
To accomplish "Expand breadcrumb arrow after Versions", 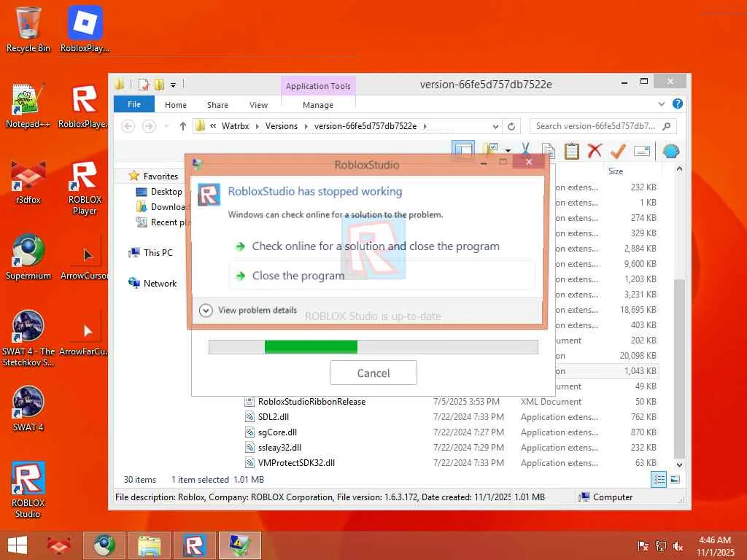I will tap(306, 126).
